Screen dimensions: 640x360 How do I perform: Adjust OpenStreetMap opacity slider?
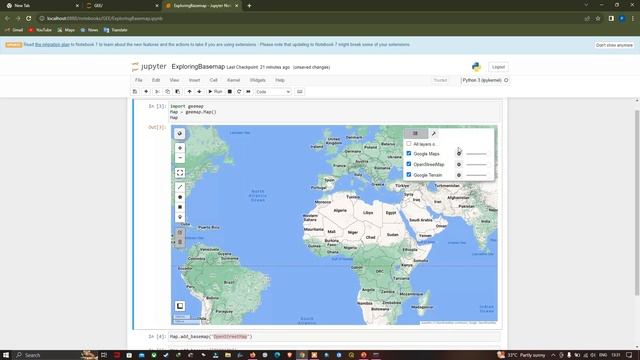pyautogui.click(x=476, y=164)
